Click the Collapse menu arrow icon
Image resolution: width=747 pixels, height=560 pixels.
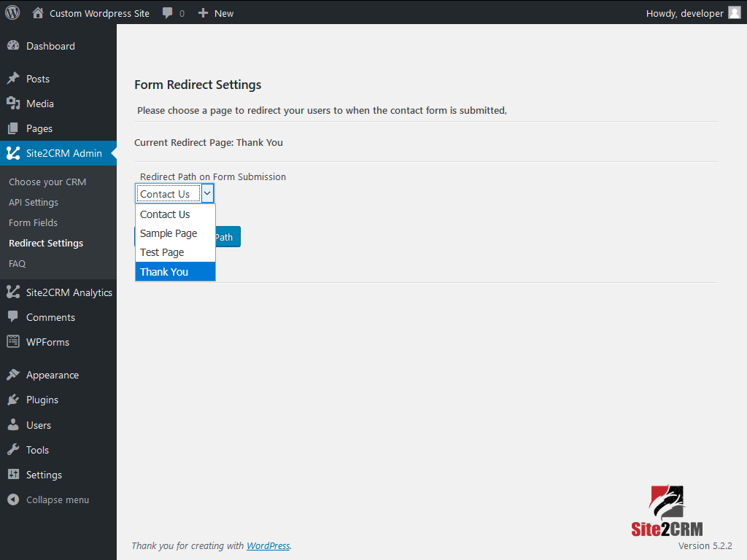[13, 499]
